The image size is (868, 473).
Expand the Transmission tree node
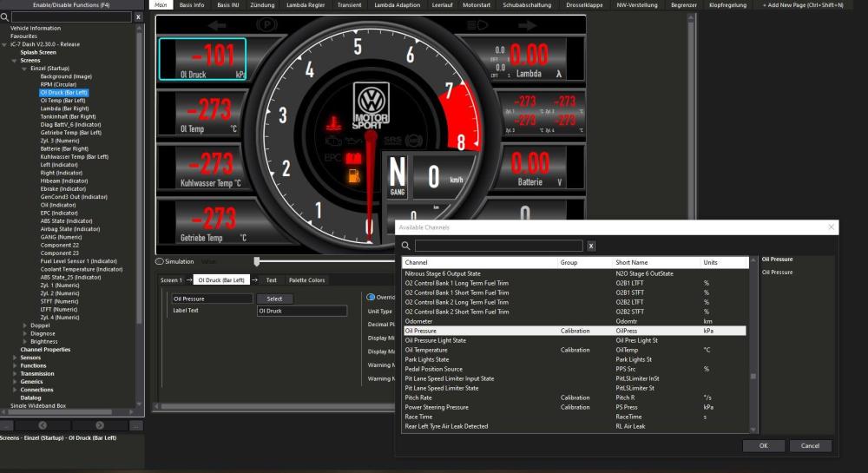point(15,373)
